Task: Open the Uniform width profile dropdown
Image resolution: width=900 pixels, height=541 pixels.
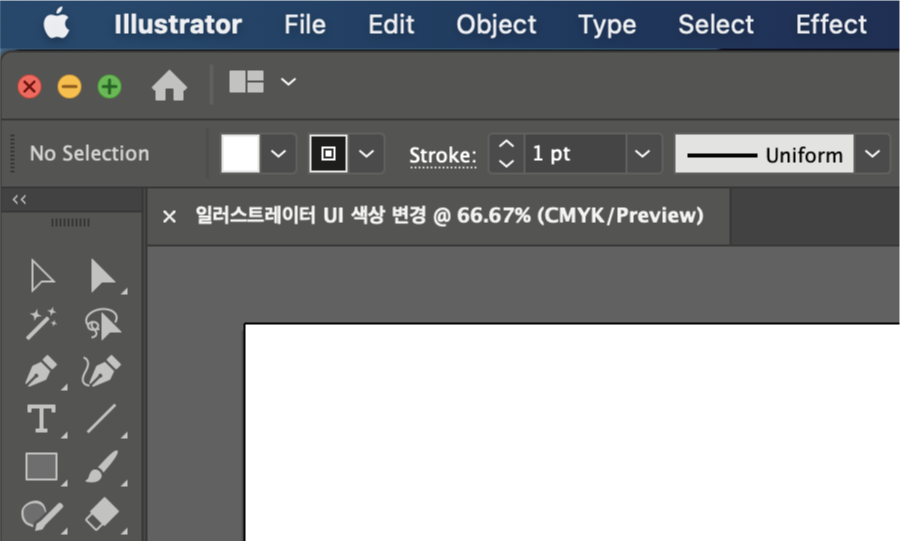Action: 872,154
